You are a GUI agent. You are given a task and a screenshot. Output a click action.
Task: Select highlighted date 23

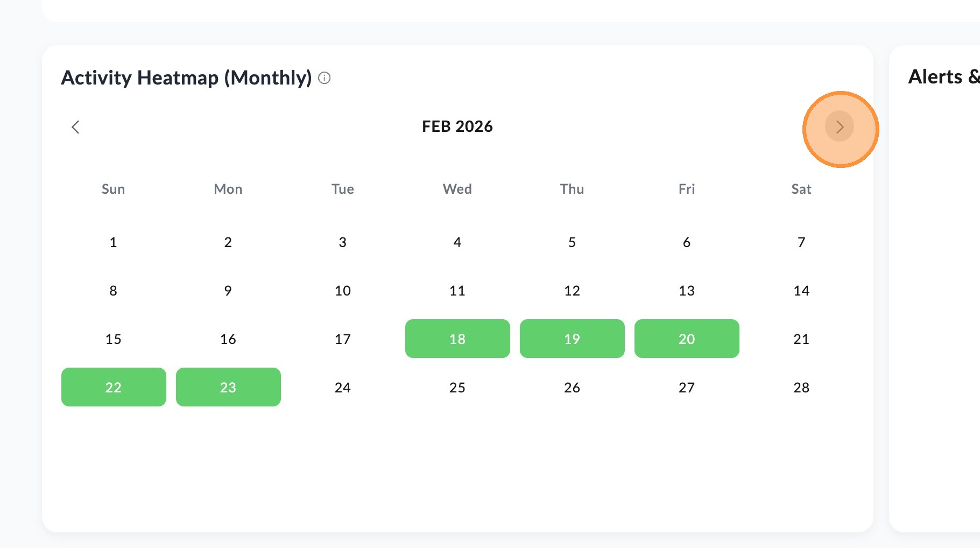pos(228,387)
